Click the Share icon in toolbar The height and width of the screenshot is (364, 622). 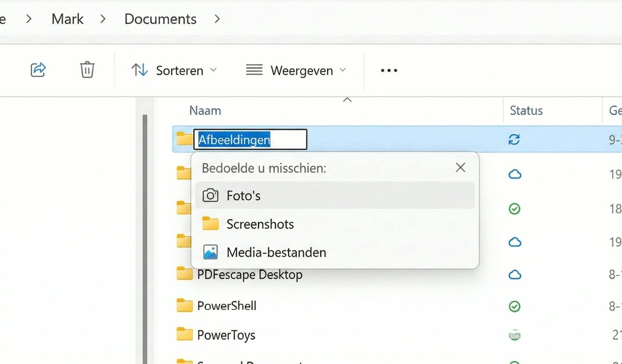(38, 70)
